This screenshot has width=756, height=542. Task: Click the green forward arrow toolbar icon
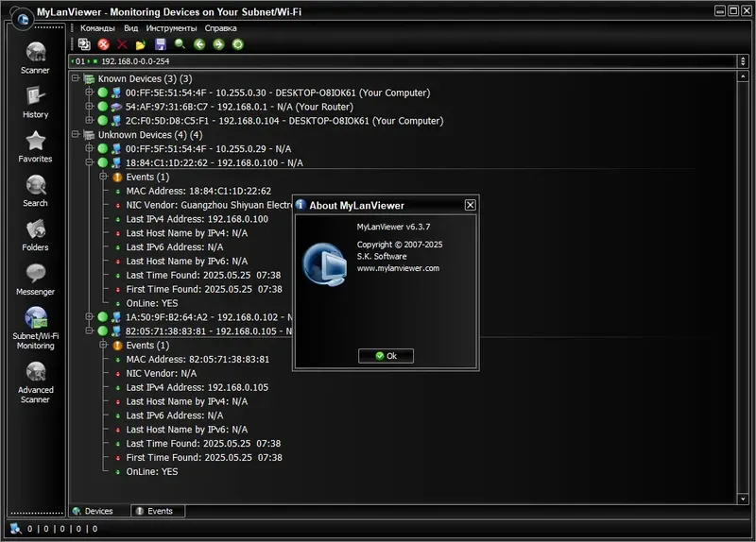click(218, 44)
